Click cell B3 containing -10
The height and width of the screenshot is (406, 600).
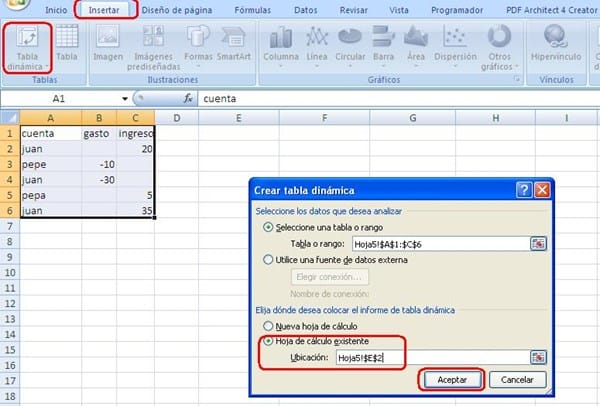(99, 164)
